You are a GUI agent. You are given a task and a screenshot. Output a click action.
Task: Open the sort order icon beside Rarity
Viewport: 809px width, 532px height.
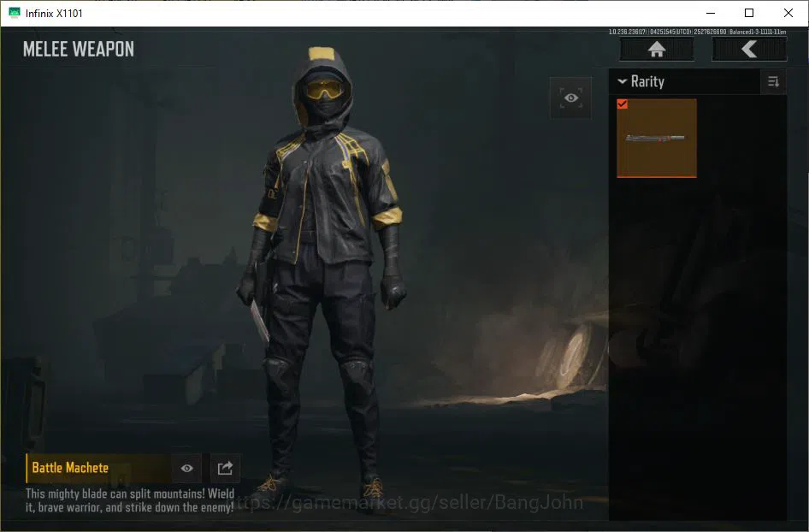click(773, 81)
